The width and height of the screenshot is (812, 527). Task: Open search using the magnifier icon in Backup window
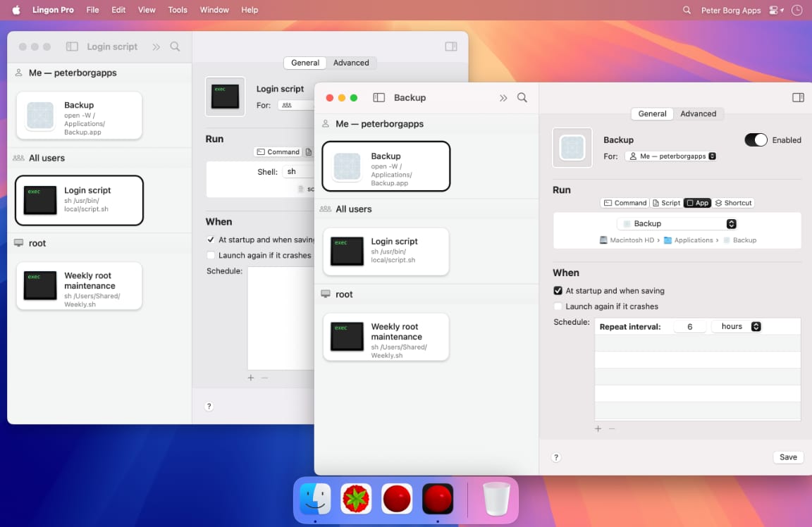tap(522, 98)
